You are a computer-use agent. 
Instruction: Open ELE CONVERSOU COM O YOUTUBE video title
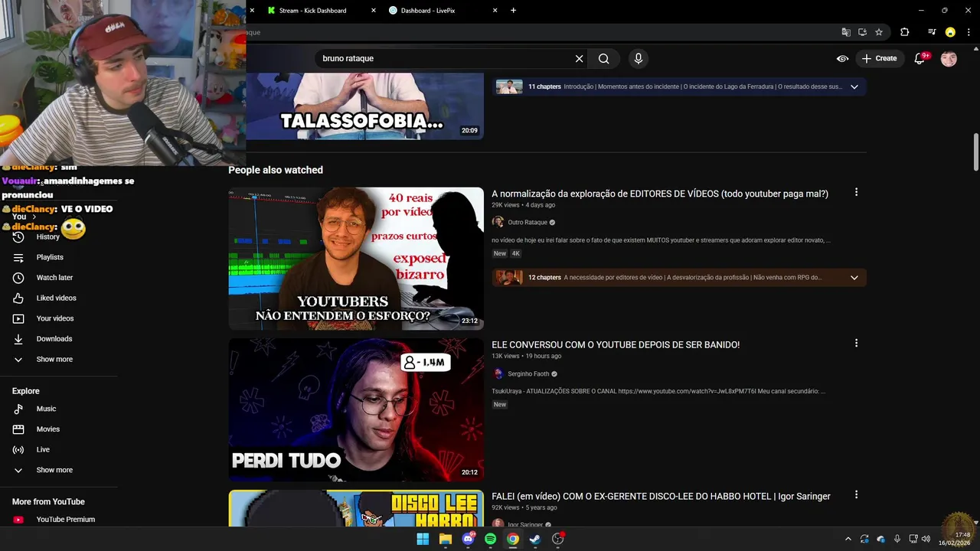(616, 345)
